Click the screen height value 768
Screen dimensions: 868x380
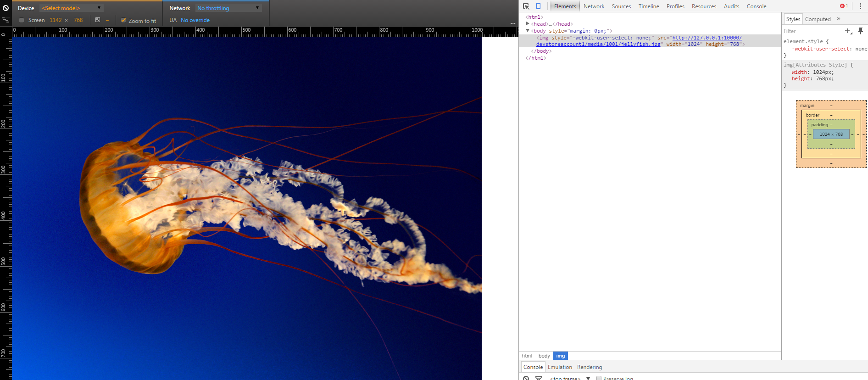point(78,20)
